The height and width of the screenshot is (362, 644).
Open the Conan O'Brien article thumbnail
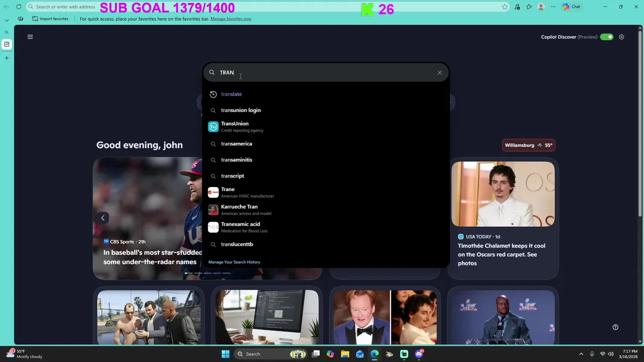(385, 317)
